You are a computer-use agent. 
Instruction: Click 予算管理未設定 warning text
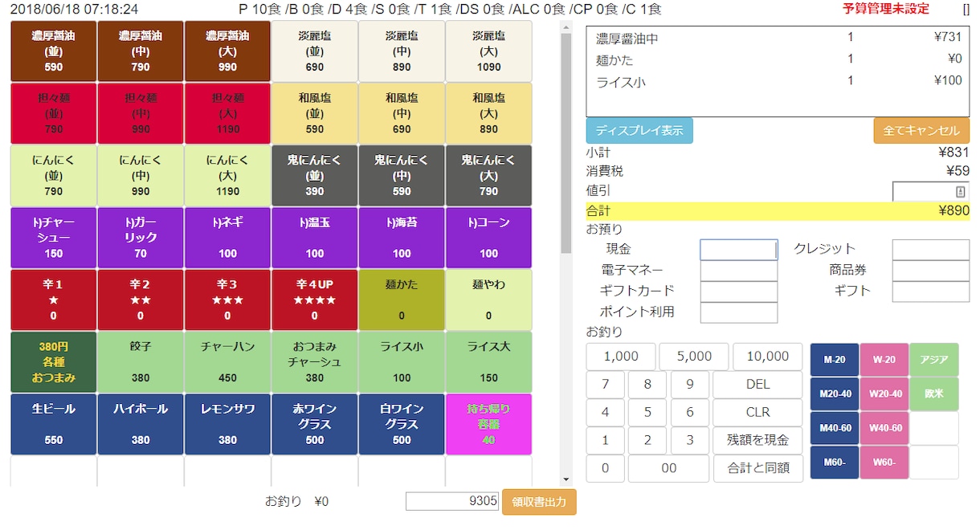[886, 9]
